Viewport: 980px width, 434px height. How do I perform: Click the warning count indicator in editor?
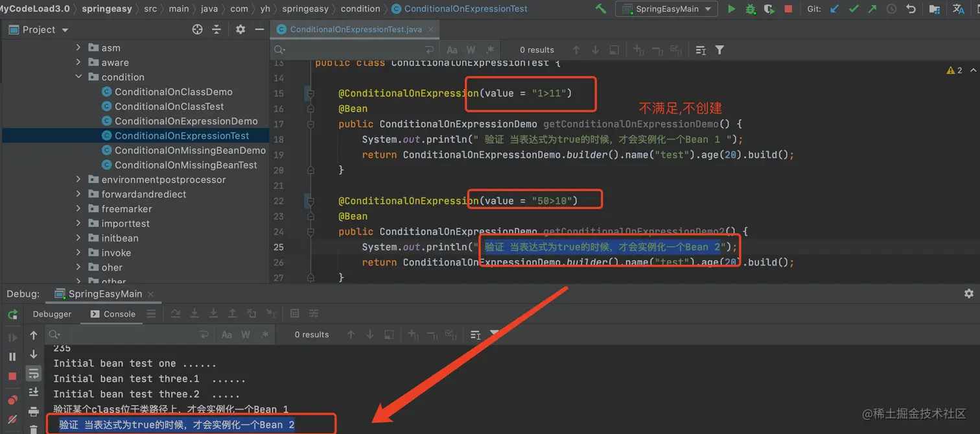[x=955, y=70]
